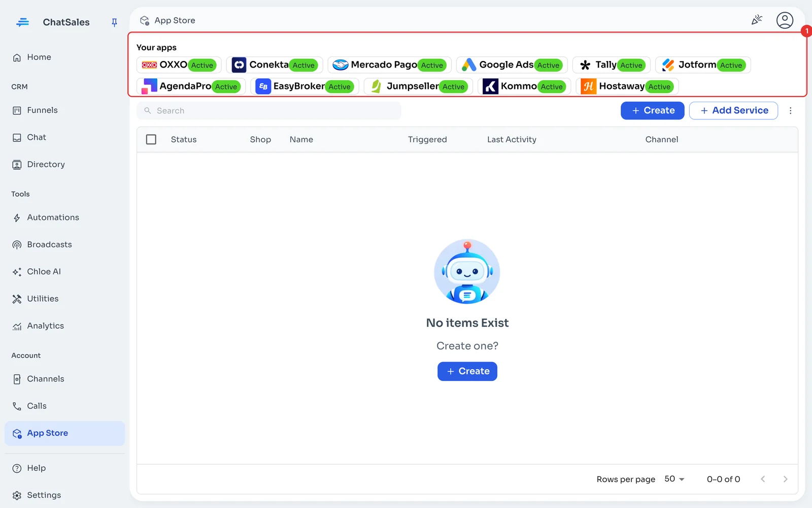The height and width of the screenshot is (508, 812).
Task: Go to the previous page arrow
Action: pos(763,479)
